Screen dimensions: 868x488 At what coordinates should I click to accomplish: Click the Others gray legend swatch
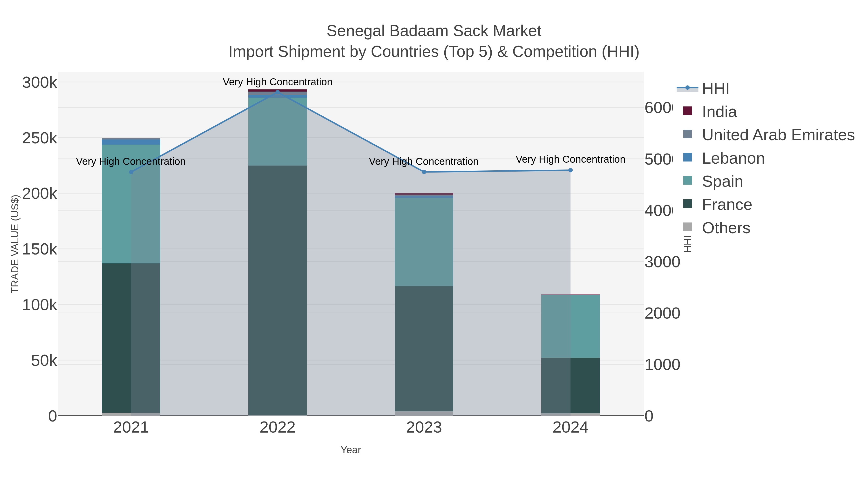coord(687,227)
